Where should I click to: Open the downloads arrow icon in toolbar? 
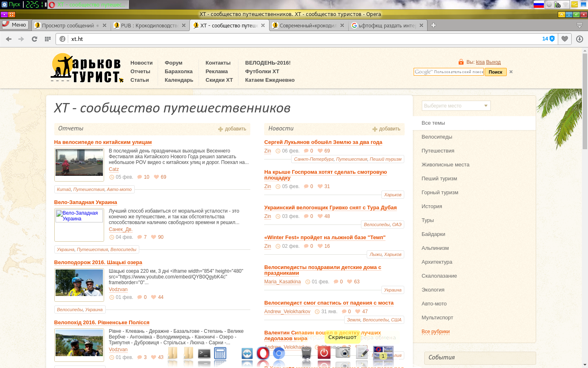click(579, 39)
